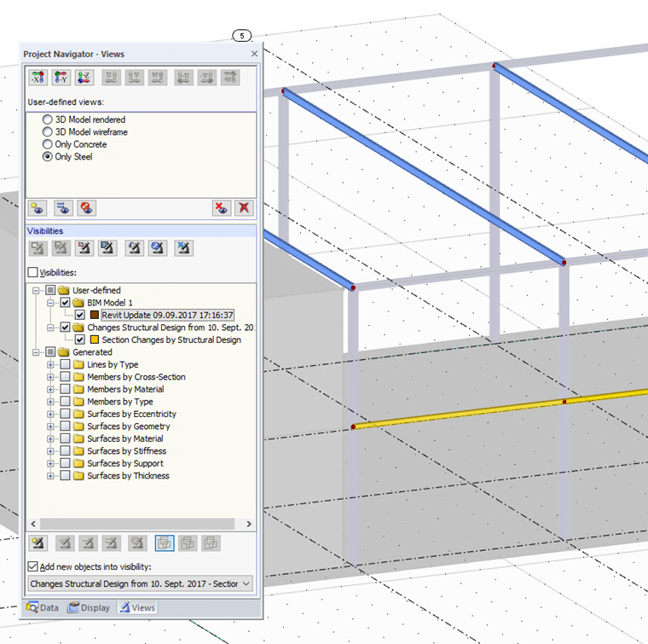
Task: Uncheck the BIM Model 1 checkbox
Action: click(65, 303)
